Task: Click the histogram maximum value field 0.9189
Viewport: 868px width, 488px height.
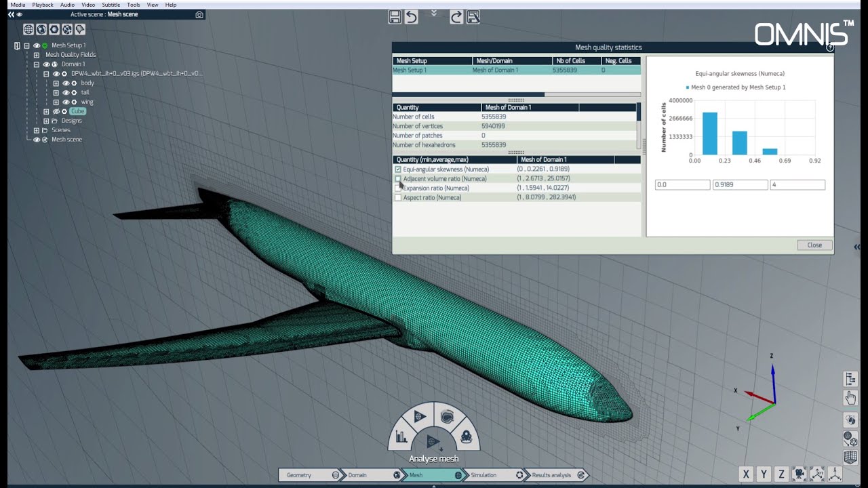Action: pyautogui.click(x=740, y=184)
